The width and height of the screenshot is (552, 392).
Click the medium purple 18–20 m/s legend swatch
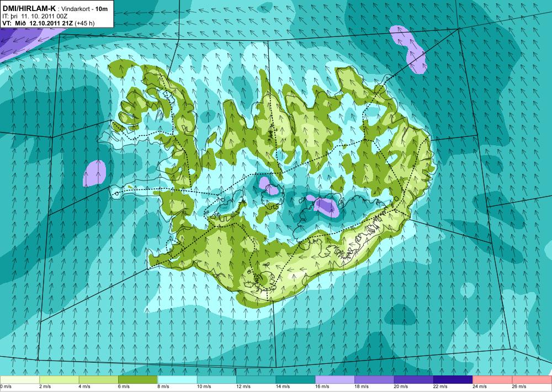(x=375, y=380)
